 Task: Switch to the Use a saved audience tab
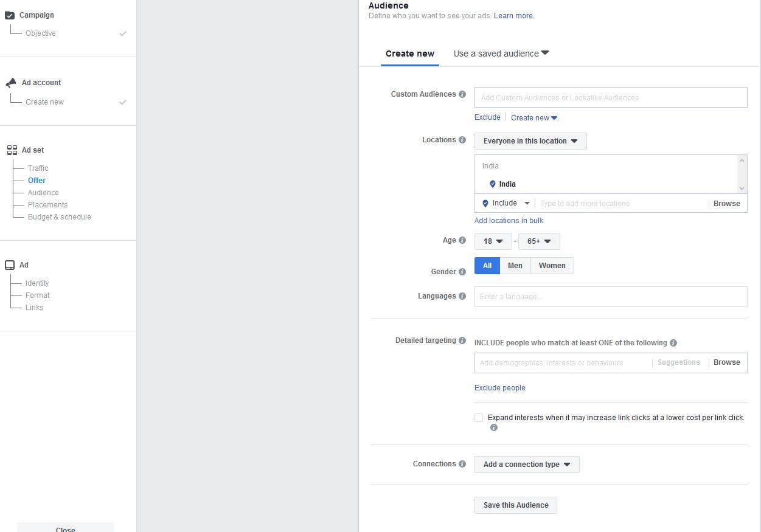click(x=496, y=54)
